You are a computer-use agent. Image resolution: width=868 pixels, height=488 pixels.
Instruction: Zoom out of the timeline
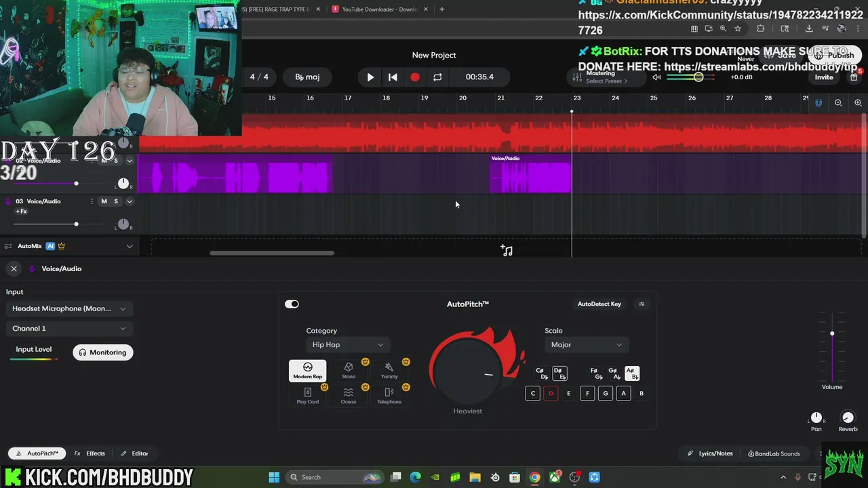[838, 103]
